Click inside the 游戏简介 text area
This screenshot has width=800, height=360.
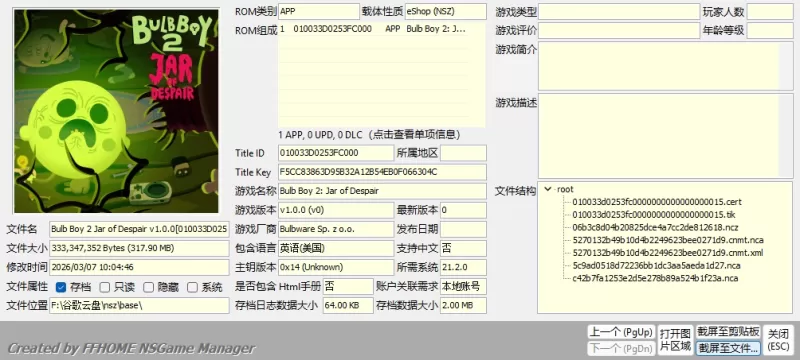click(665, 66)
